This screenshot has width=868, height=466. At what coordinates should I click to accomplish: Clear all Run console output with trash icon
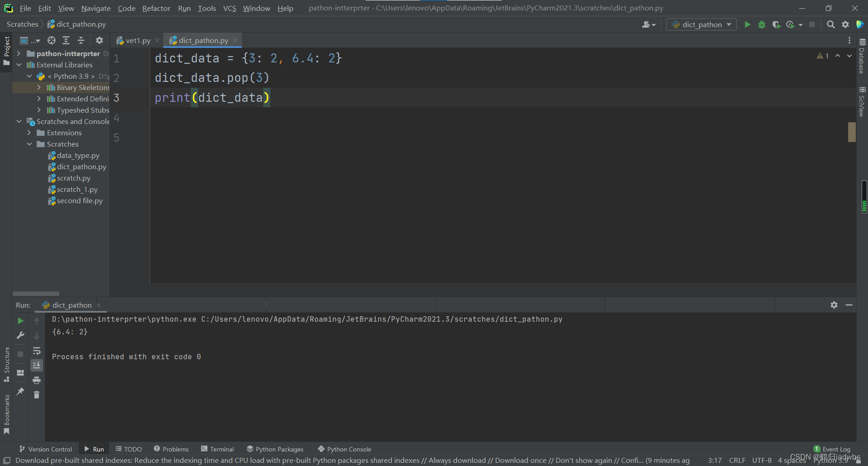point(37,395)
